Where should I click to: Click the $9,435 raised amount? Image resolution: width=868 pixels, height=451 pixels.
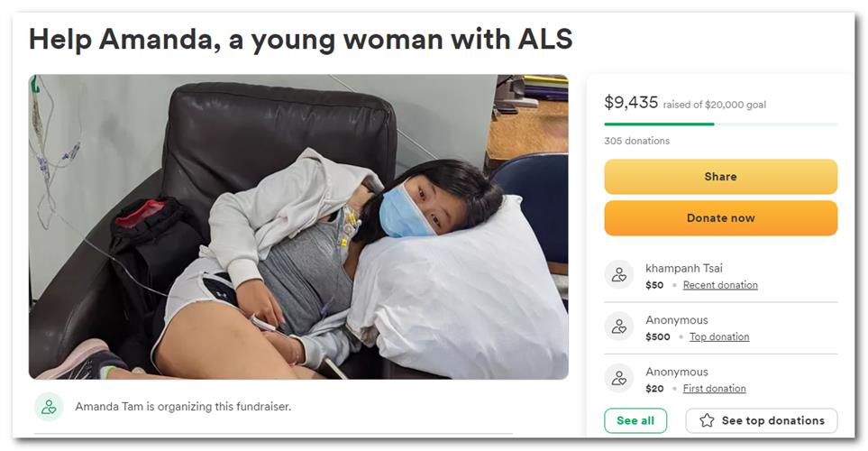[x=631, y=103]
